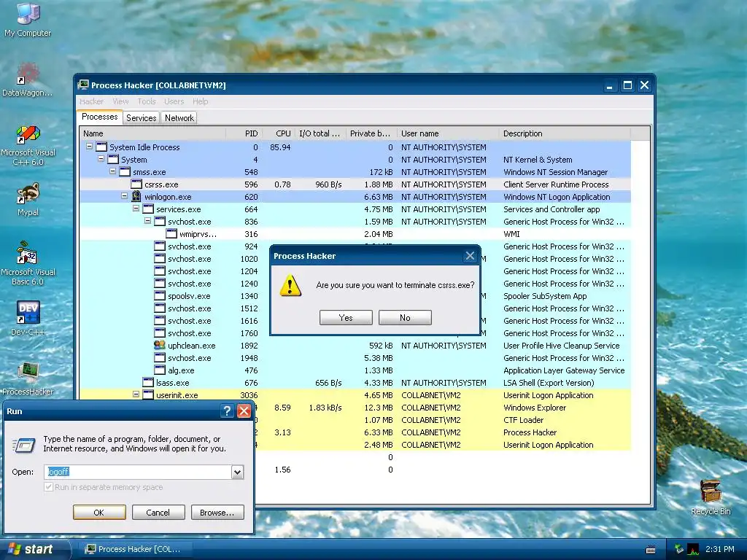Click the warning icon in the dialog
The width and height of the screenshot is (747, 560).
(x=290, y=285)
